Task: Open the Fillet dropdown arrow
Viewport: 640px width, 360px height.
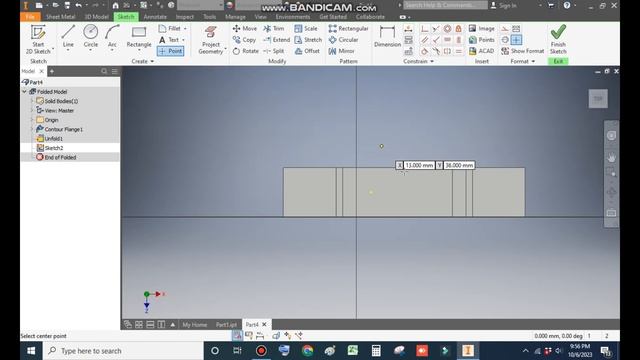Action: [185, 29]
